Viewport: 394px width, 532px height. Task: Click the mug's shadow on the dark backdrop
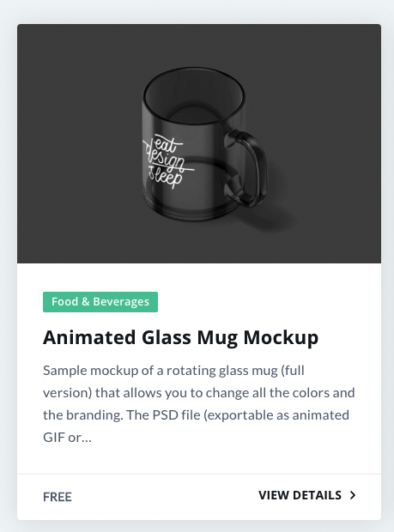point(271,215)
